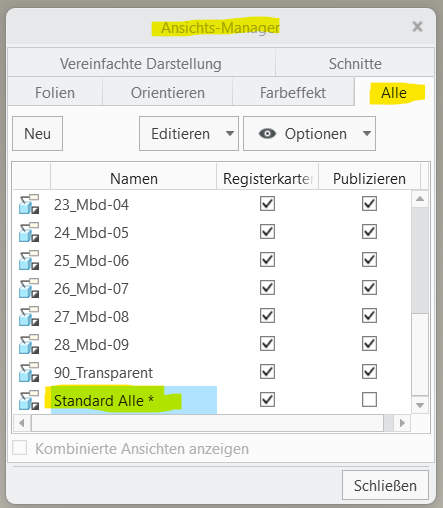This screenshot has width=443, height=508.
Task: Select the 90_Transparent list entry
Action: tap(103, 373)
